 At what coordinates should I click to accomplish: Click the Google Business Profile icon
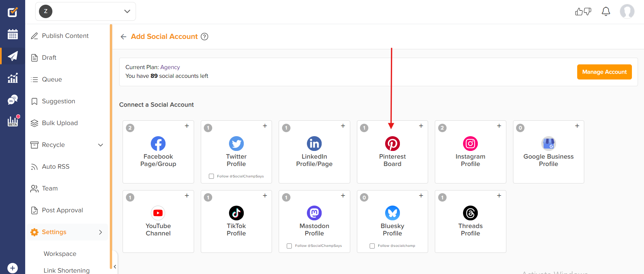pyautogui.click(x=549, y=144)
